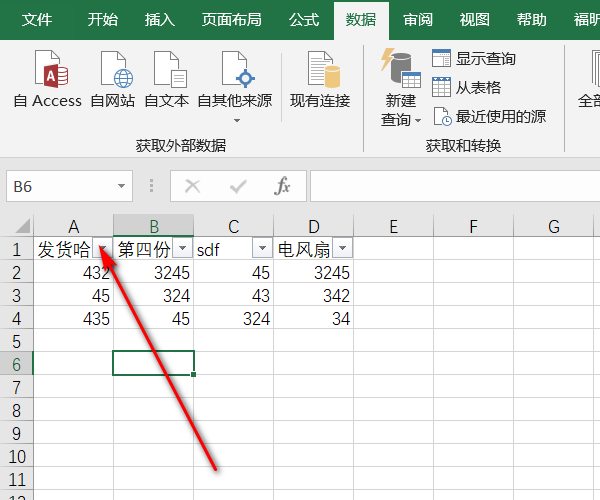Open the 帮助 tab
The image size is (600, 500).
[x=532, y=20]
